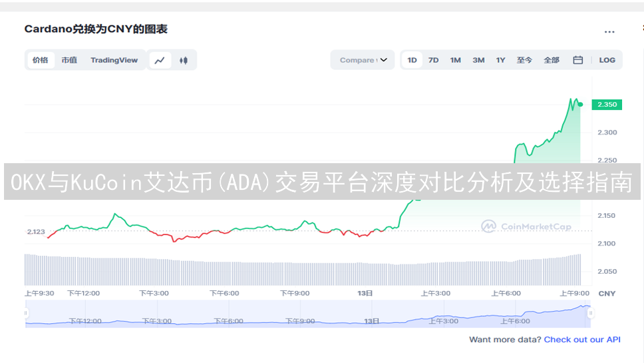Toggle LOG scale on the chart
Viewport: 644px width, 363px height.
[x=607, y=60]
